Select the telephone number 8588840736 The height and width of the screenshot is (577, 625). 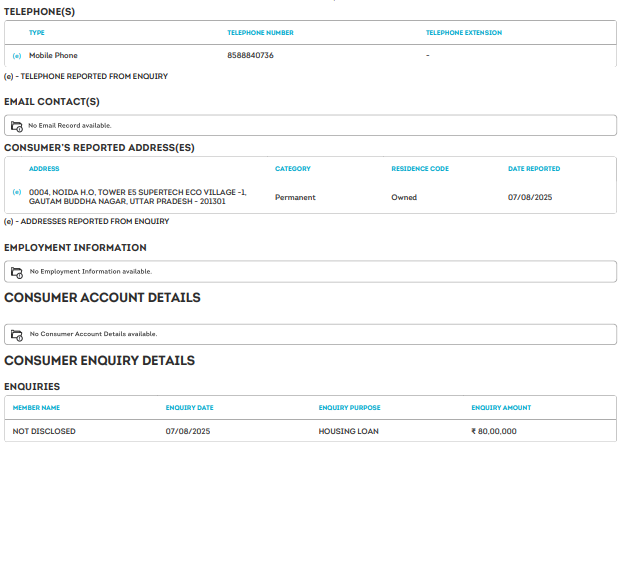[x=250, y=56]
